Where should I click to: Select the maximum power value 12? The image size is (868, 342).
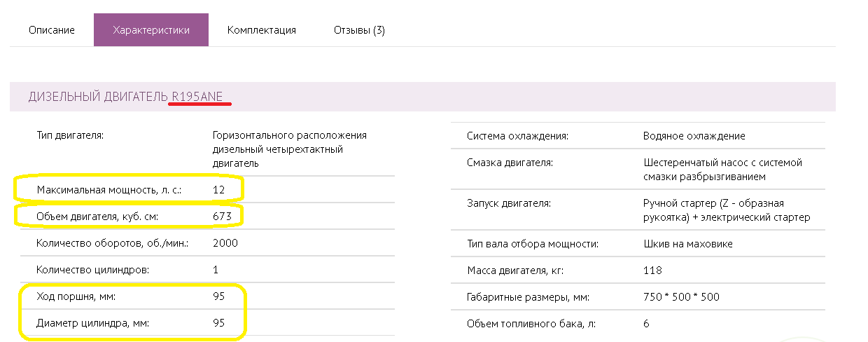[x=219, y=189]
